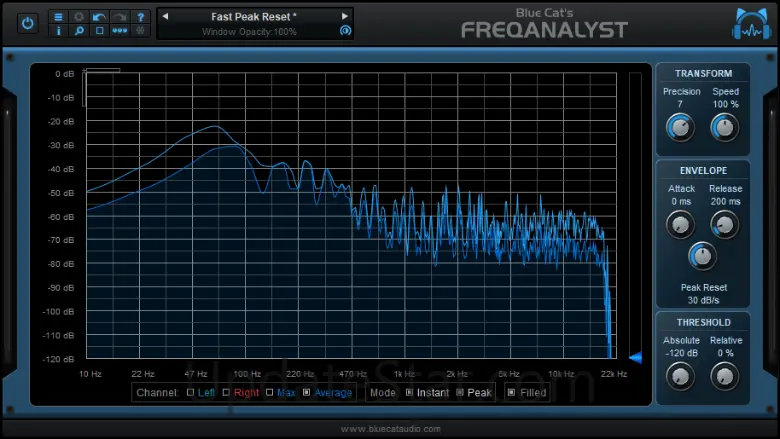Enable the Left channel checkbox
Image resolution: width=780 pixels, height=439 pixels.
(190, 392)
